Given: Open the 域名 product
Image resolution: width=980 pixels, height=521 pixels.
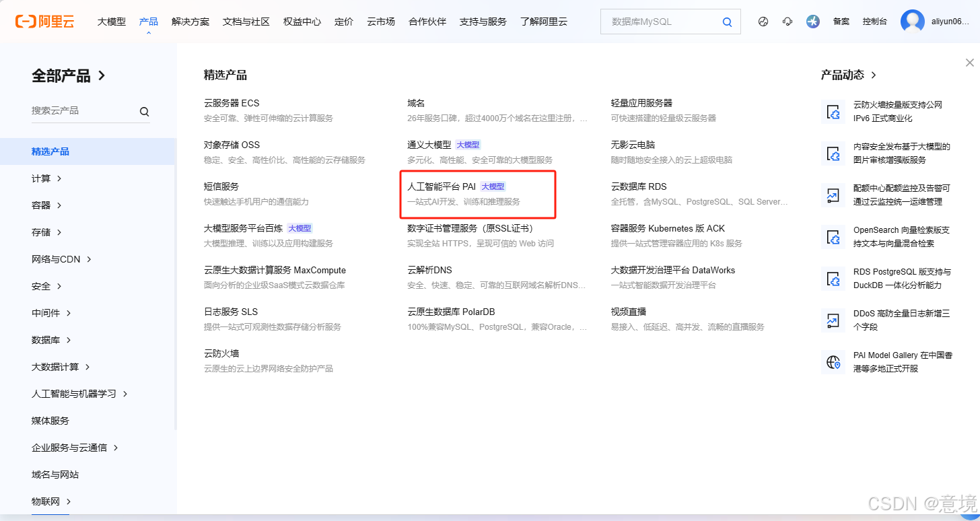Looking at the screenshot, I should tap(416, 103).
